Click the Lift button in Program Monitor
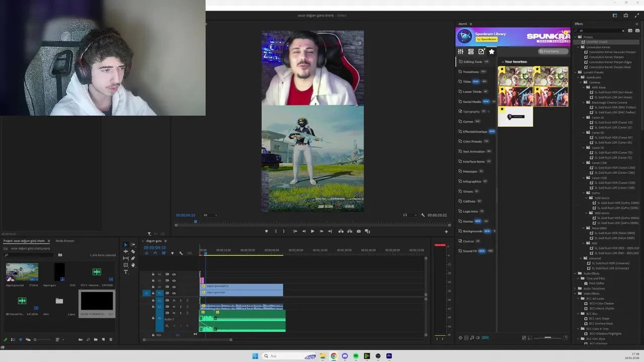This screenshot has height=362, width=644. [341, 231]
